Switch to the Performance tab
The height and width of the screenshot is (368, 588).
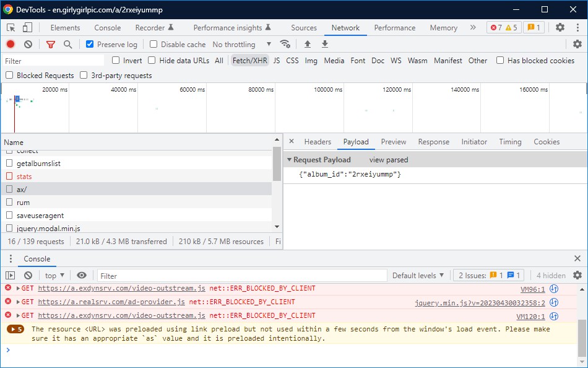click(394, 28)
